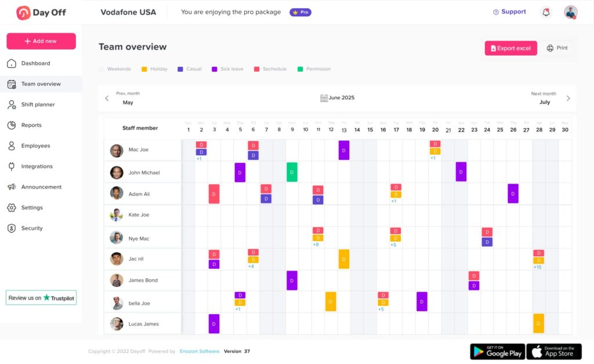Screen dimensions: 594x364
Task: Click the Enozom Software link
Action: (200, 351)
